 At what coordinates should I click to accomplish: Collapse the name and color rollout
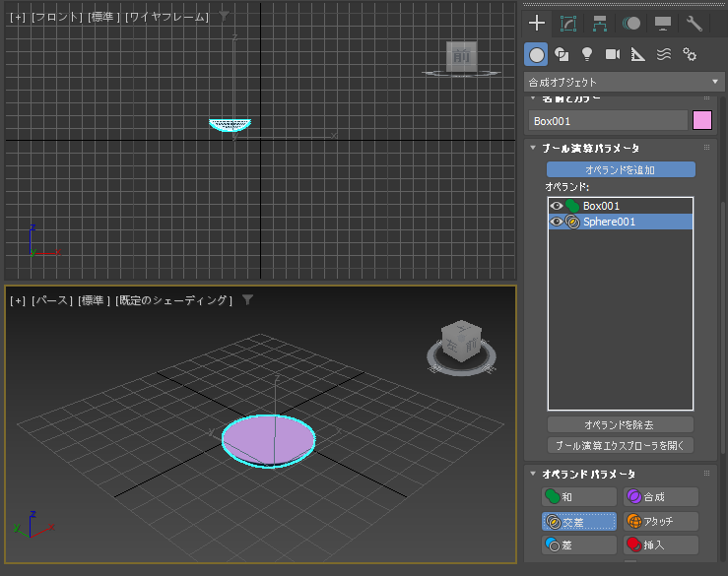[533, 98]
